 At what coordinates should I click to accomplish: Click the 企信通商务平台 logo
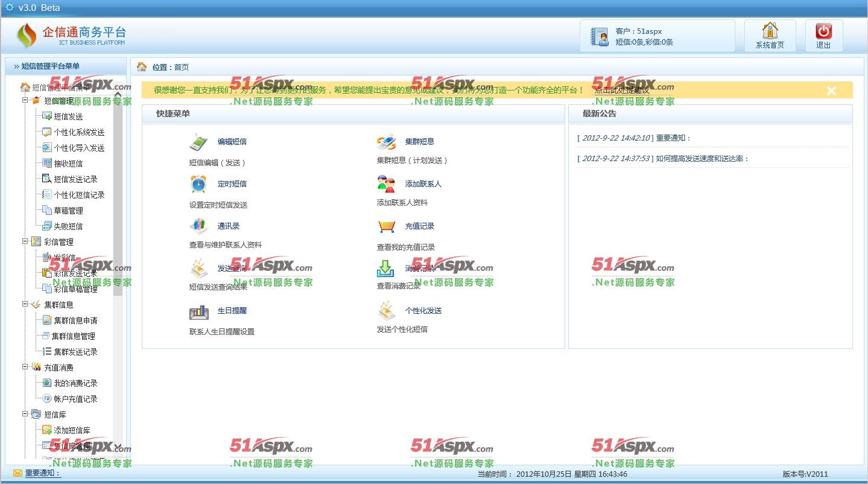72,36
